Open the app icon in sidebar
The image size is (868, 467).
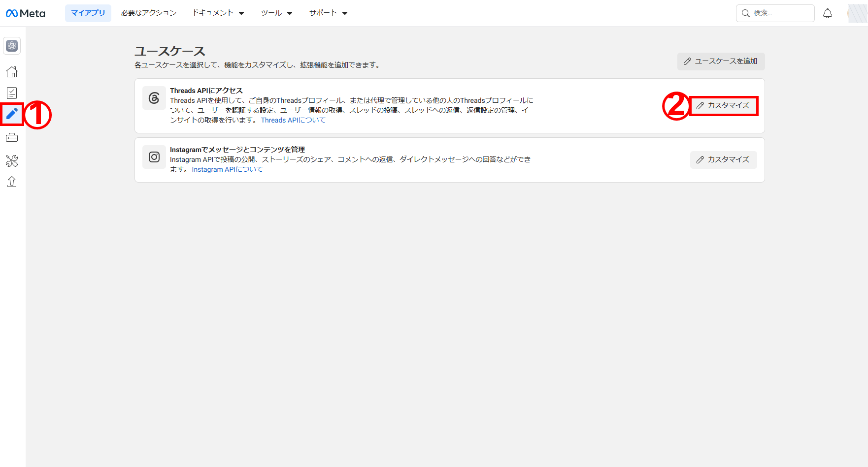click(x=12, y=46)
